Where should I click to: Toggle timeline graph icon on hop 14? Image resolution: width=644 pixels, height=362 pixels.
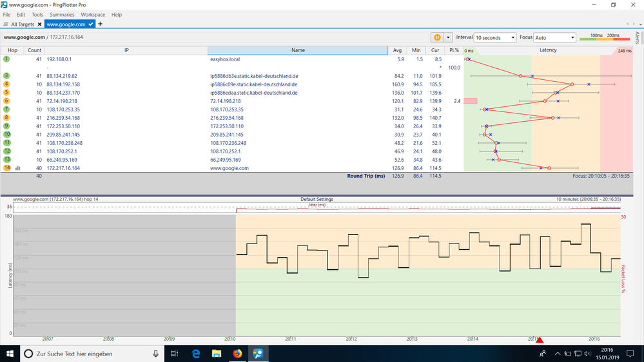tap(17, 168)
